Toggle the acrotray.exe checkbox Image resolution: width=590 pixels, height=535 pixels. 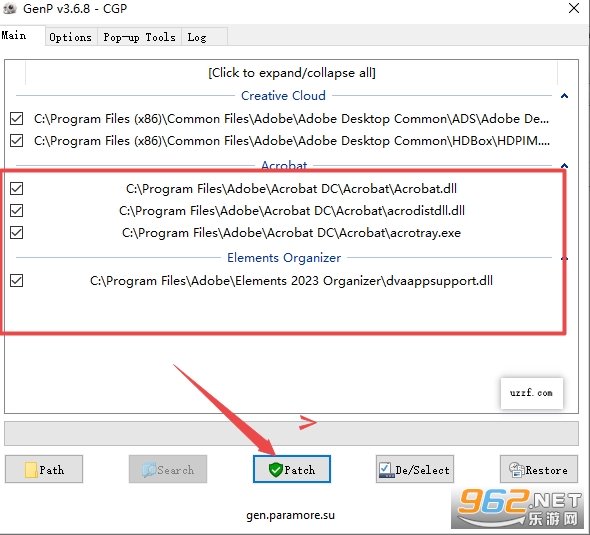coord(17,233)
